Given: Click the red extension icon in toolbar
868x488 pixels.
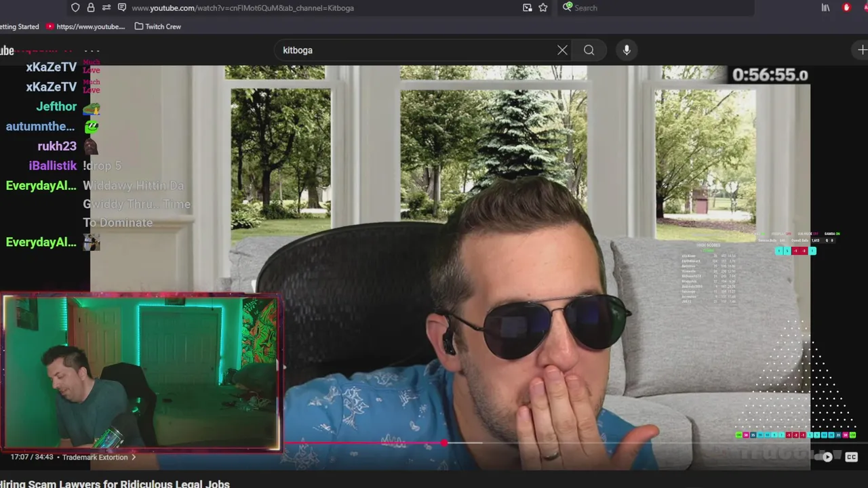Looking at the screenshot, I should point(846,7).
